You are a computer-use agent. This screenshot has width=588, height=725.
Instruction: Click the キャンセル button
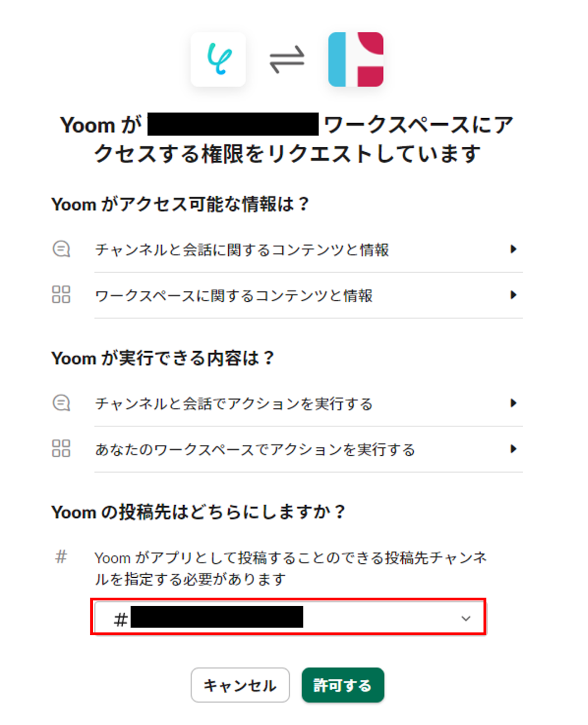(x=240, y=685)
